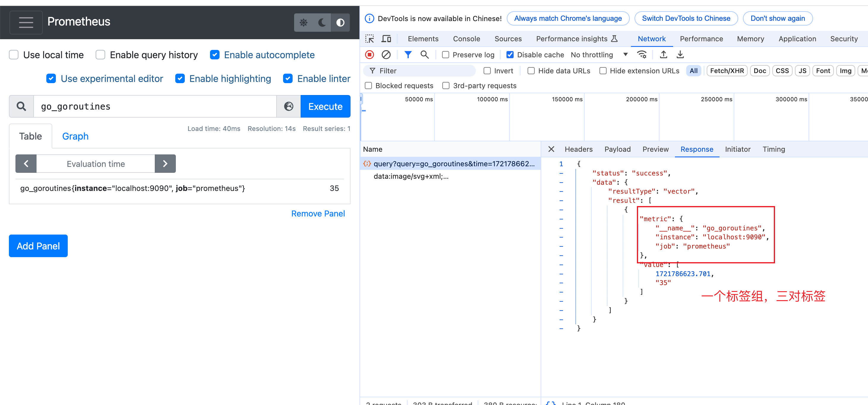Switch to the Graph tab
Screen dimensions: 868x405
pyautogui.click(x=75, y=137)
